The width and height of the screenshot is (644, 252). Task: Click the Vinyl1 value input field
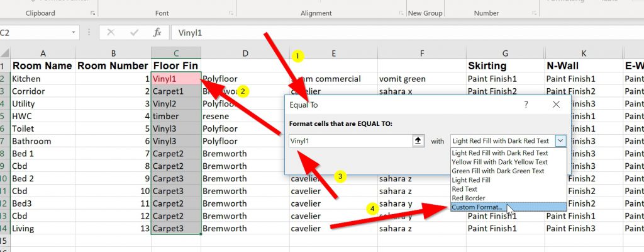349,141
